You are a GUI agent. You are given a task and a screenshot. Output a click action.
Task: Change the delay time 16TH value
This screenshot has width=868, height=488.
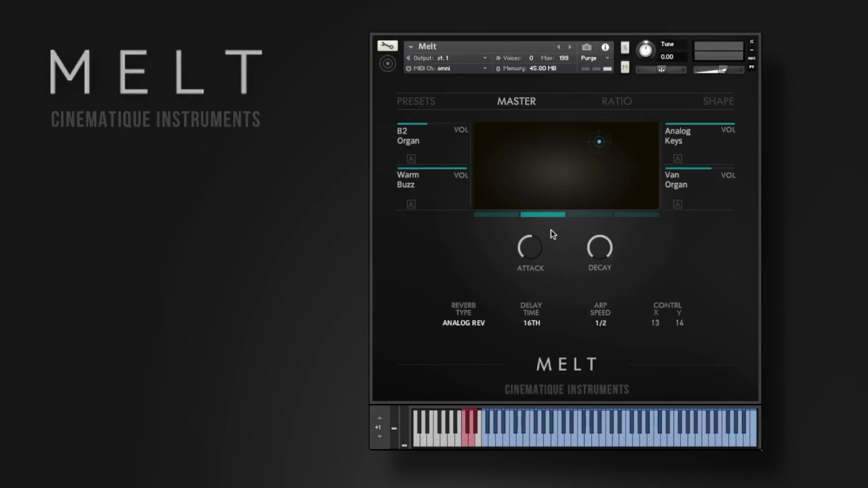tap(532, 323)
